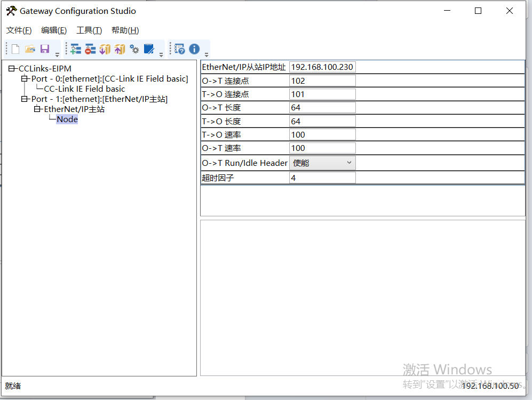Open an existing configuration file
The width and height of the screenshot is (532, 400).
click(x=30, y=49)
